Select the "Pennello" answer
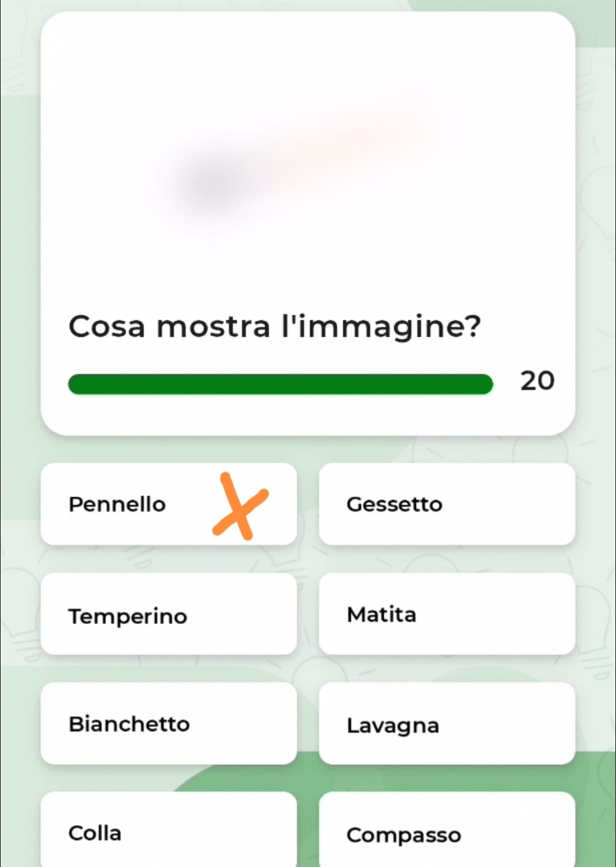Image resolution: width=616 pixels, height=867 pixels. pyautogui.click(x=117, y=505)
